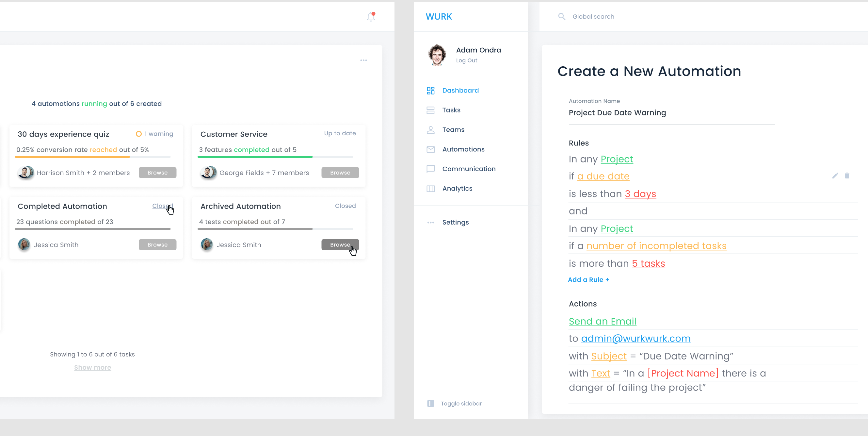This screenshot has height=436, width=868.
Task: Open the three-dot menu on automations card
Action: (363, 60)
